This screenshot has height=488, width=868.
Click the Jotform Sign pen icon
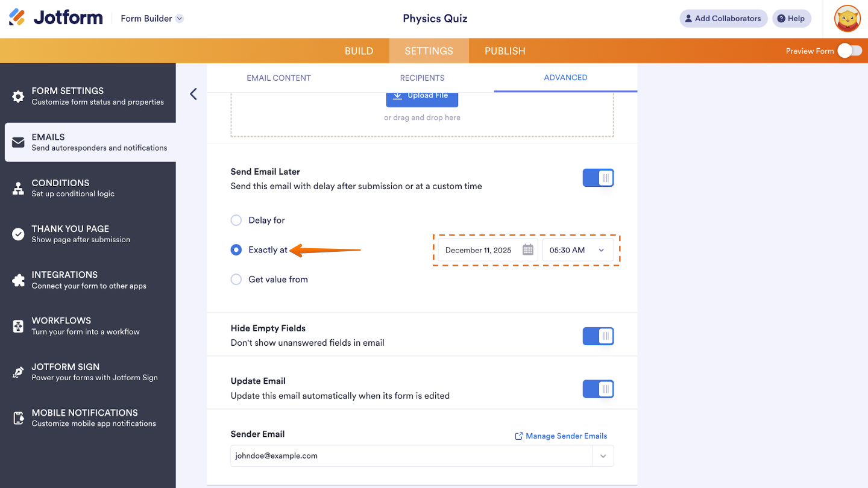coord(19,372)
